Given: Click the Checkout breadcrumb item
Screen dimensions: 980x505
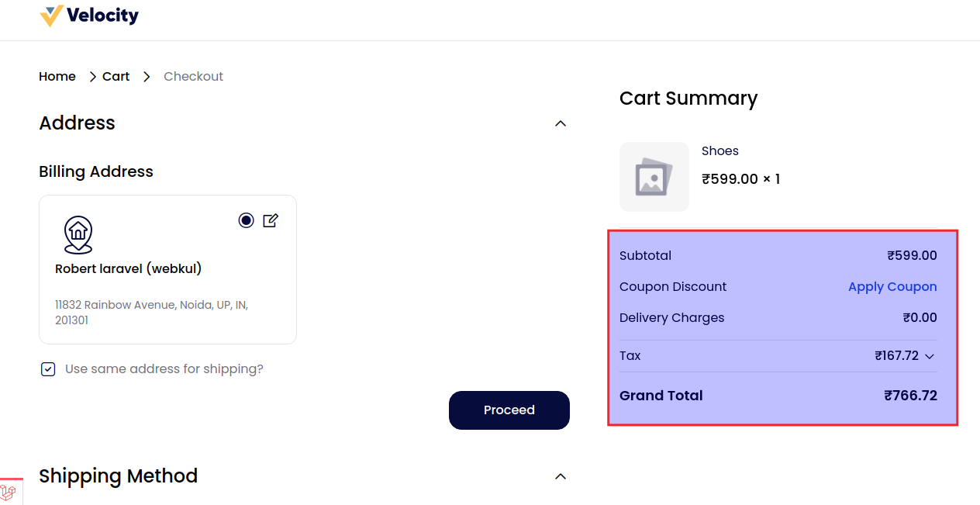Looking at the screenshot, I should pos(194,77).
